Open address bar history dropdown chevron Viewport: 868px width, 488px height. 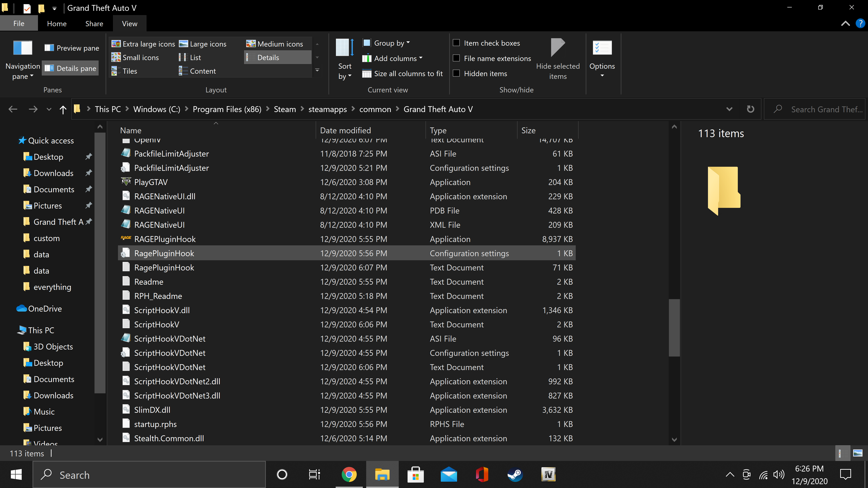[x=729, y=109]
